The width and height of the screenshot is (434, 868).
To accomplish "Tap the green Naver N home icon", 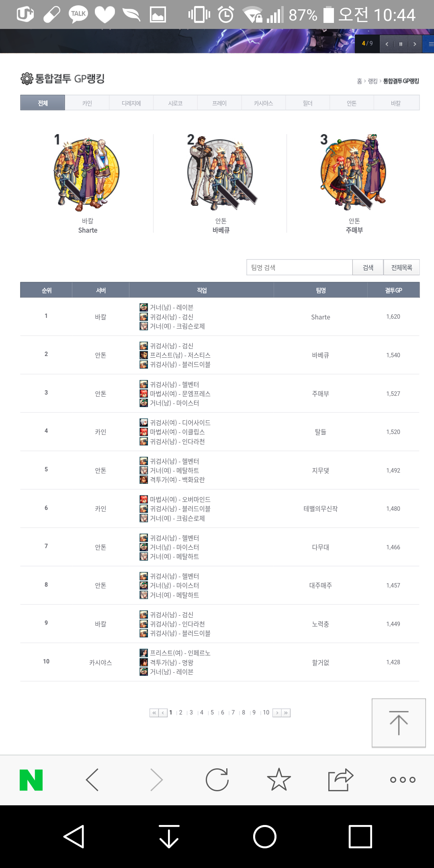I will tap(31, 780).
